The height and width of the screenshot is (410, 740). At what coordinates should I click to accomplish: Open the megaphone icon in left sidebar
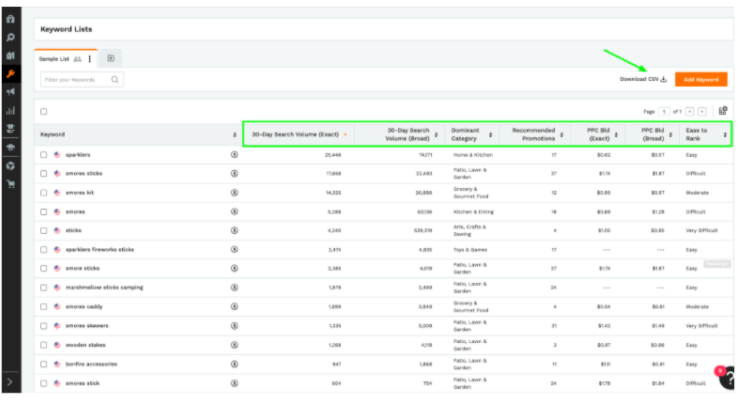pyautogui.click(x=10, y=92)
